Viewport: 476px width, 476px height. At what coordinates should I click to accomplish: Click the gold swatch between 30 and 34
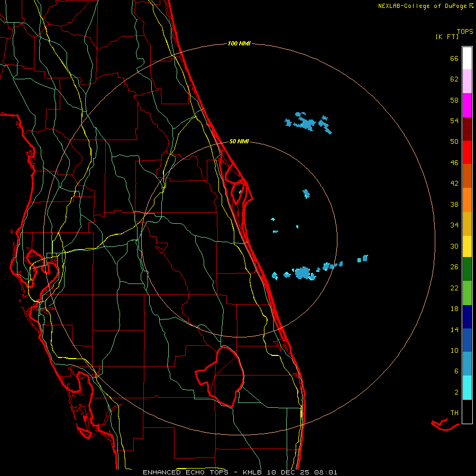click(467, 224)
